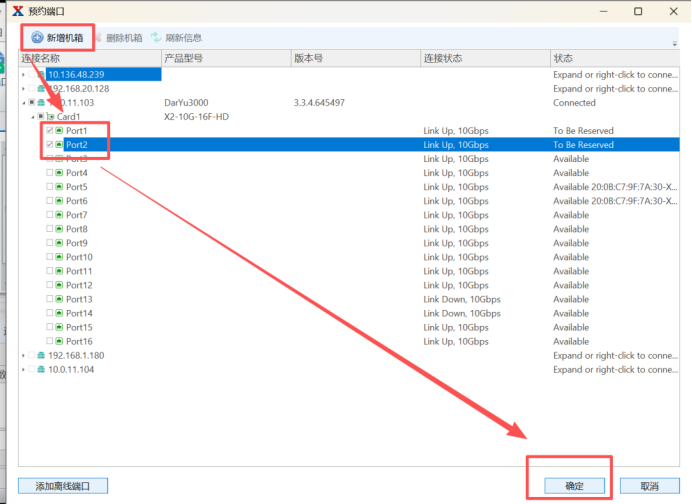This screenshot has width=692, height=504.
Task: Check the Port4 checkbox
Action: [50, 173]
